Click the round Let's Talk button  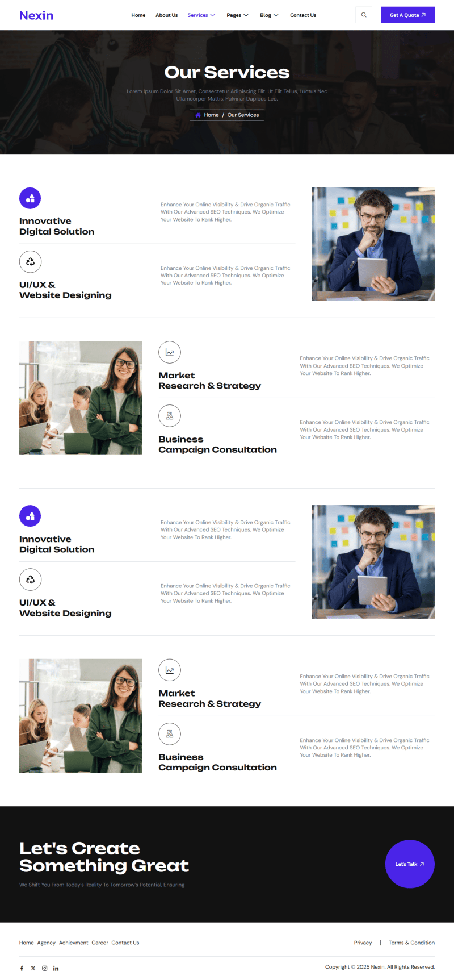[410, 864]
